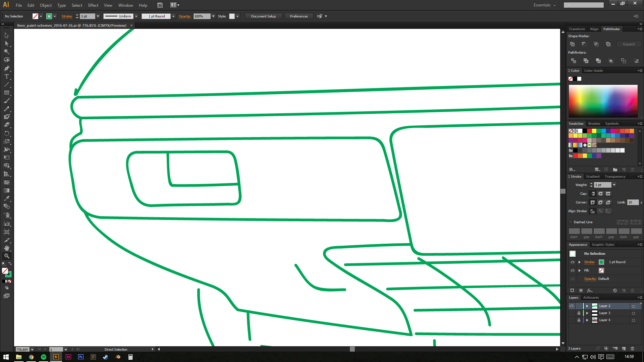This screenshot has height=362, width=644.
Task: Open the File menu
Action: [19, 5]
